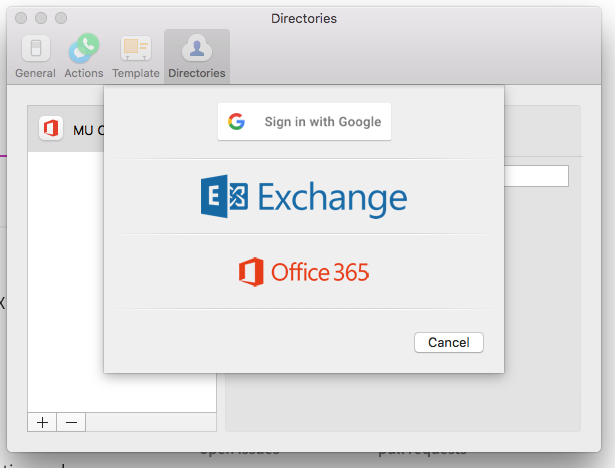Click the text field behind the sheet
Image resolution: width=615 pixels, height=468 pixels.
point(536,176)
